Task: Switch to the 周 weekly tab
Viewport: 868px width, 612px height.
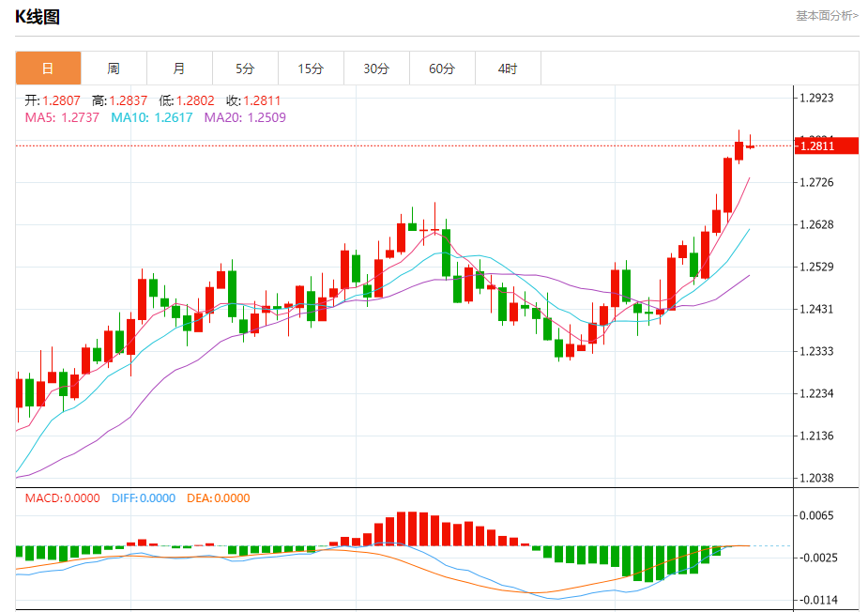Action: (114, 69)
